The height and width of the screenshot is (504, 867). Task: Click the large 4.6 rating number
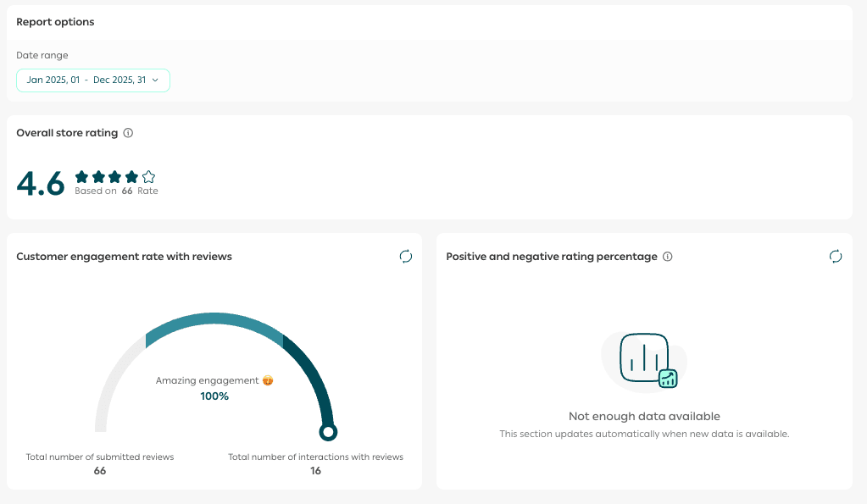click(41, 184)
